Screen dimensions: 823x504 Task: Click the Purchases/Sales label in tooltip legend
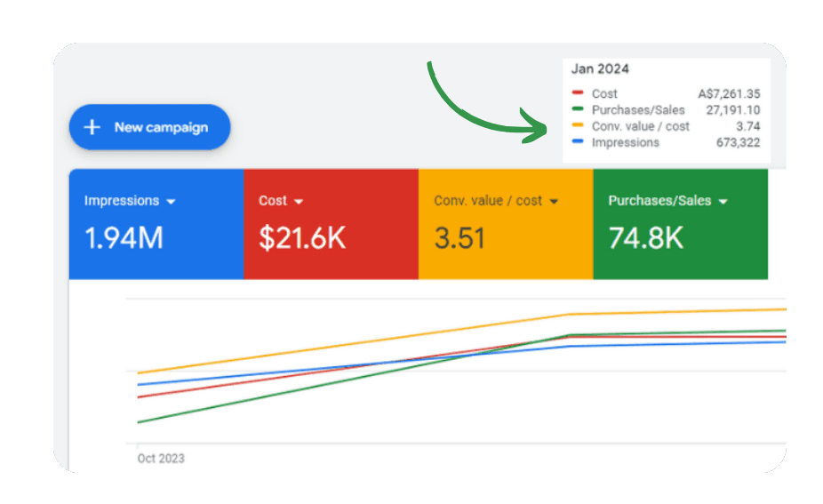[x=638, y=110]
